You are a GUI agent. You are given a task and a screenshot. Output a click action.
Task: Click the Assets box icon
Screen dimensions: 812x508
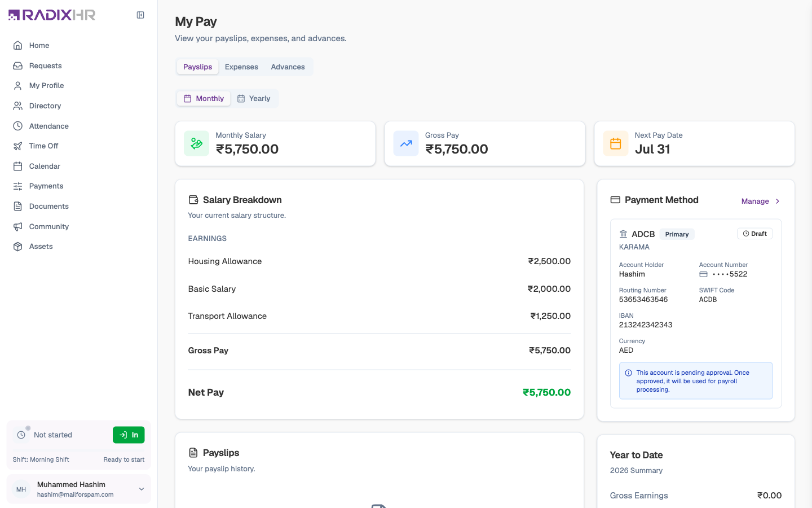18,246
